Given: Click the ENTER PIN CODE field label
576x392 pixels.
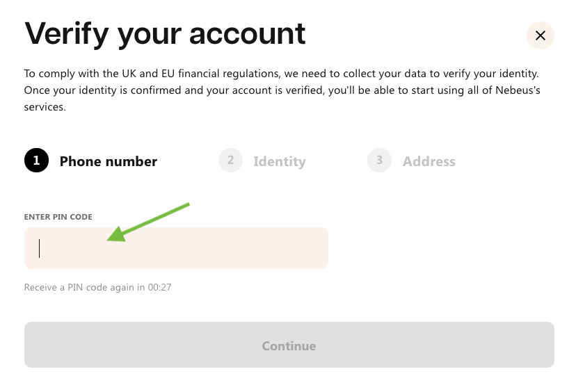Looking at the screenshot, I should pyautogui.click(x=58, y=217).
